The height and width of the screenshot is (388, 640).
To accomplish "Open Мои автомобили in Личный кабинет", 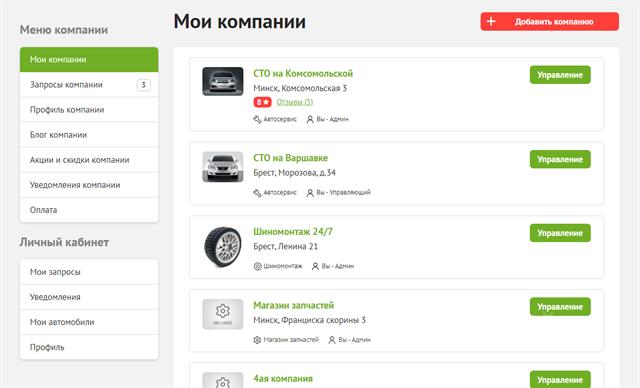I will [89, 322].
